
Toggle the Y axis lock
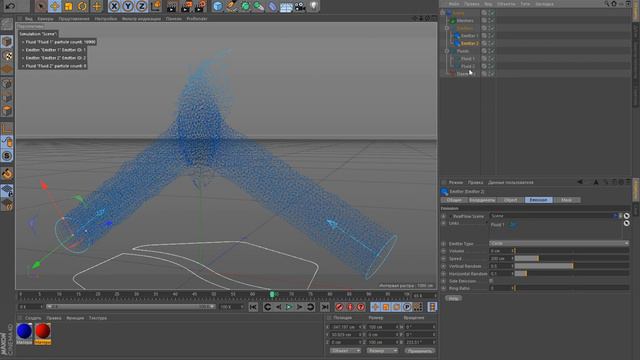coord(128,6)
